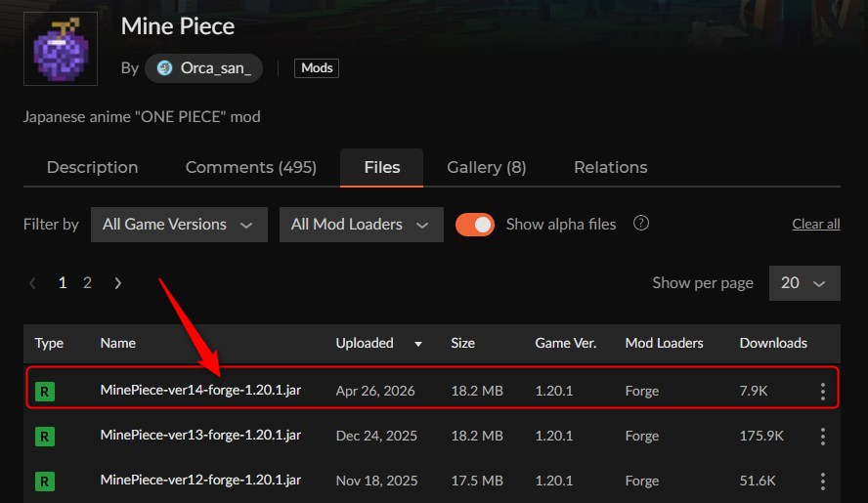Open the three-dot menu for MinePiece-ver14 row
This screenshot has height=503, width=868.
point(823,392)
